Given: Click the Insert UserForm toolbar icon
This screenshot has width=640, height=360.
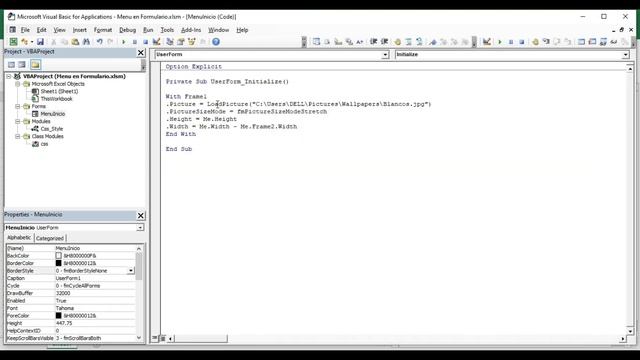Looking at the screenshot, I should pyautogui.click(x=24, y=42).
